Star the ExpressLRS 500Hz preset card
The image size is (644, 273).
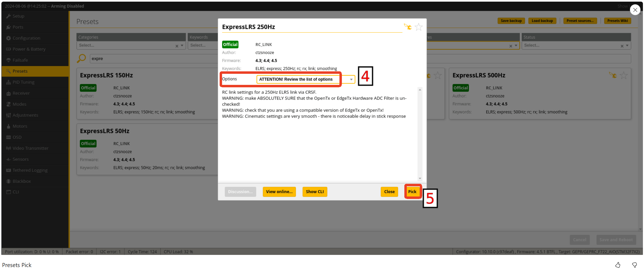click(623, 75)
